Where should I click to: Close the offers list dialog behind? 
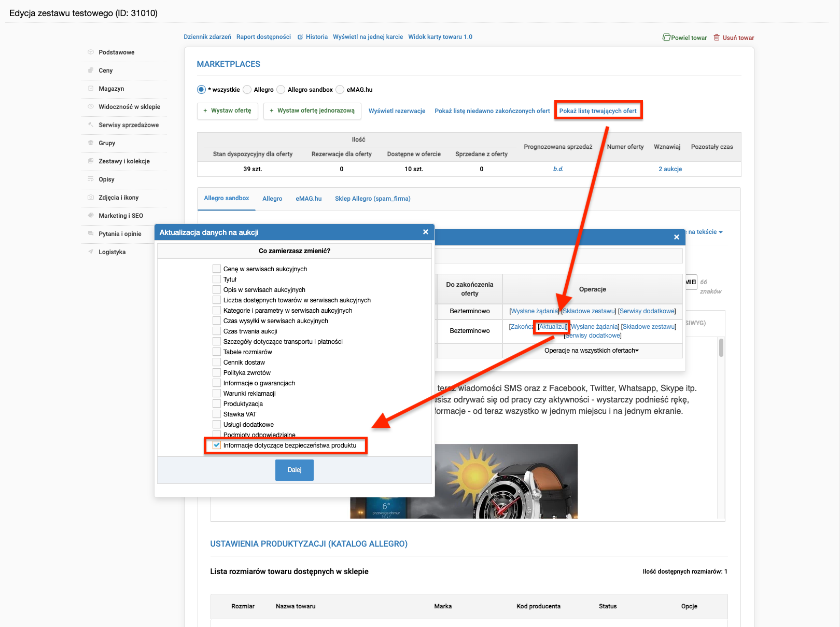tap(677, 237)
